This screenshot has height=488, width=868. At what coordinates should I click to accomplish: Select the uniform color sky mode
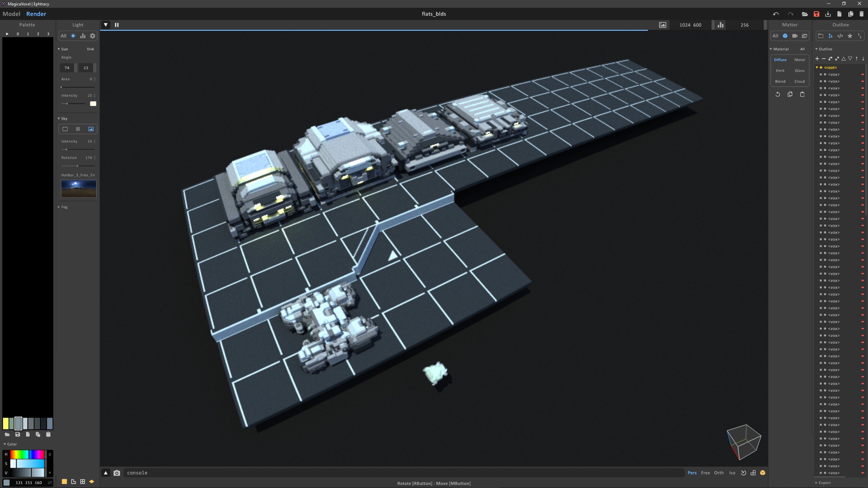point(65,129)
